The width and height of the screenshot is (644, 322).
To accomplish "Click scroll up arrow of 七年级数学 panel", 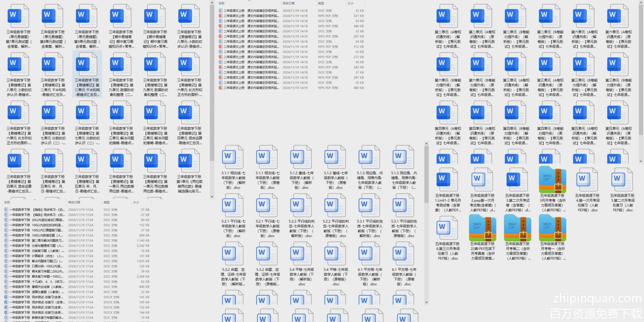I will [x=426, y=144].
